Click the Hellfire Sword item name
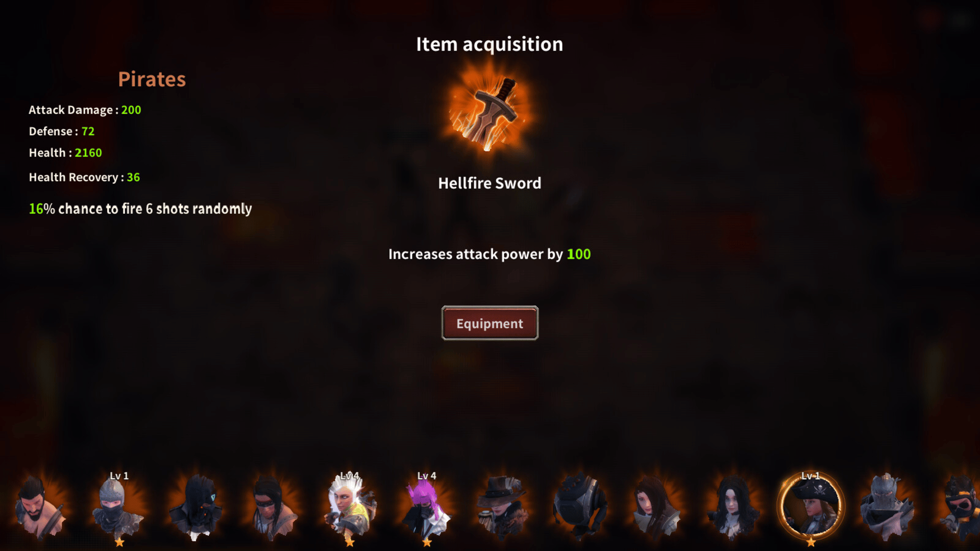 (489, 183)
